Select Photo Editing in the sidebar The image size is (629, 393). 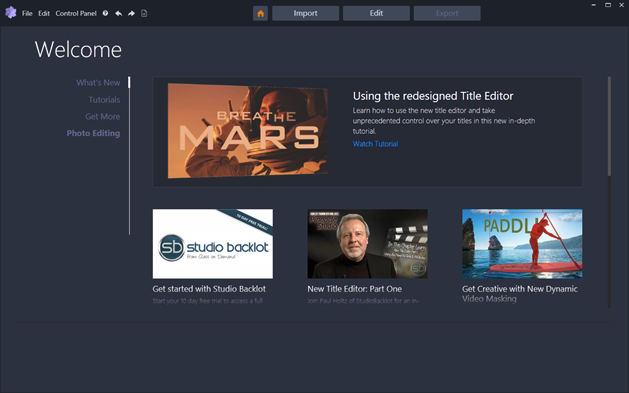[93, 133]
